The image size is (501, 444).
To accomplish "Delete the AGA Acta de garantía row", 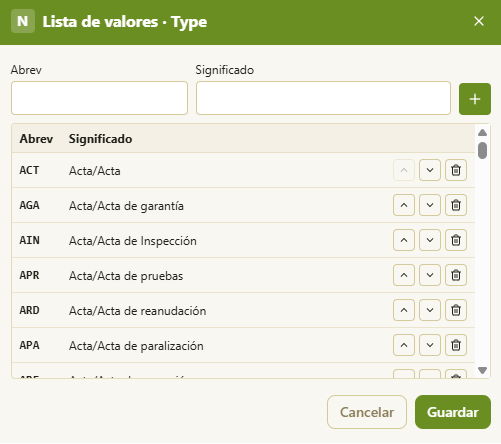I will (x=456, y=205).
